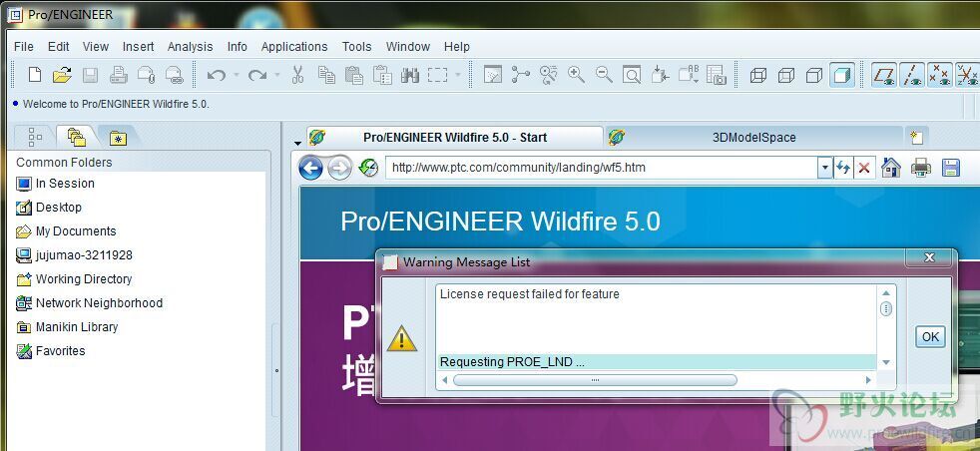This screenshot has width=980, height=451.
Task: Click the browser Print icon
Action: (921, 168)
